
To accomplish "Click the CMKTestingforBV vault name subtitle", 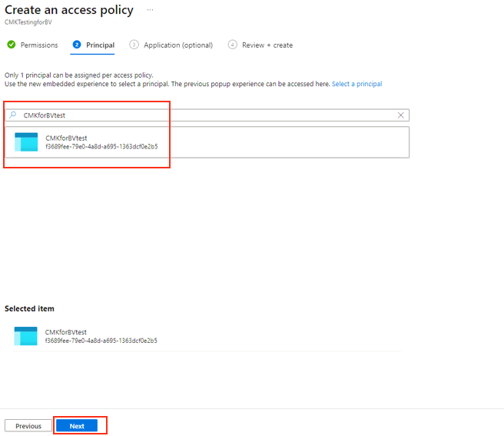I will [28, 22].
